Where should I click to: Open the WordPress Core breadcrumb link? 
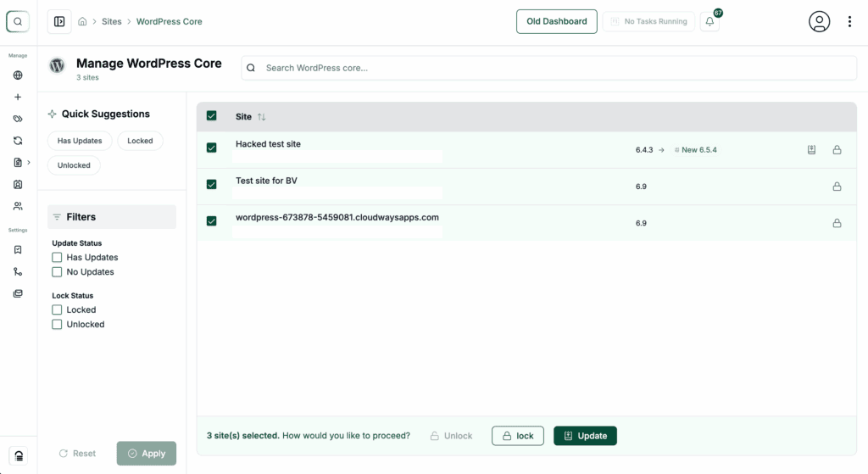pyautogui.click(x=169, y=21)
